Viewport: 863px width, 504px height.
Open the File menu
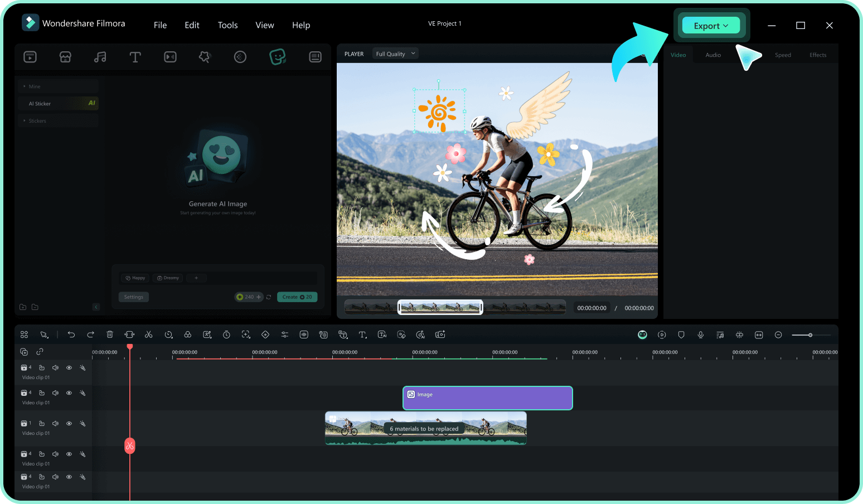[160, 25]
